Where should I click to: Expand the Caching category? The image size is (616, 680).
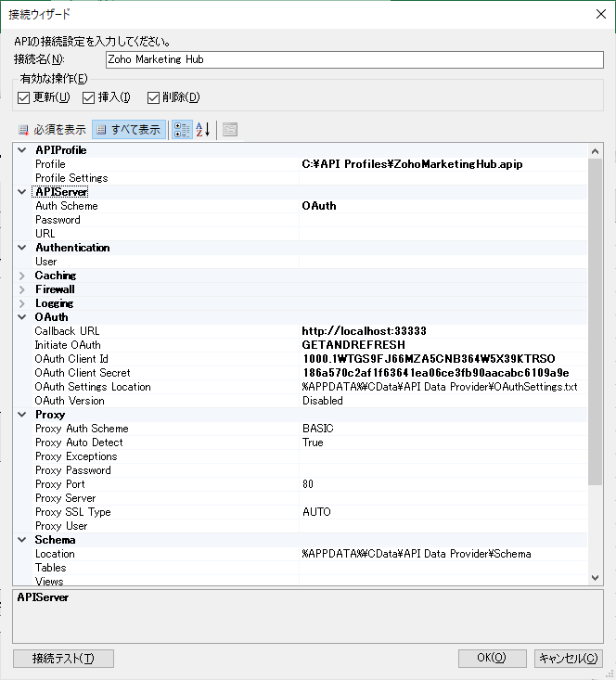(22, 276)
